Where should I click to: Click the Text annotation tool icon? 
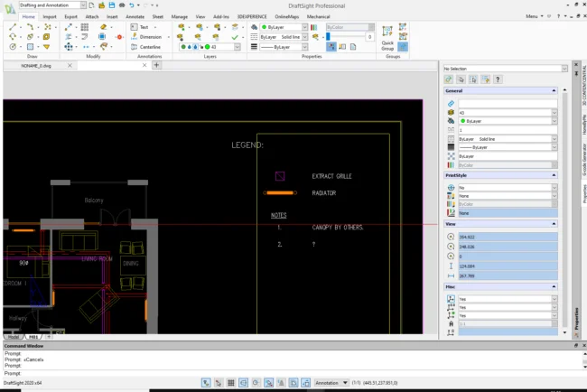tap(134, 27)
